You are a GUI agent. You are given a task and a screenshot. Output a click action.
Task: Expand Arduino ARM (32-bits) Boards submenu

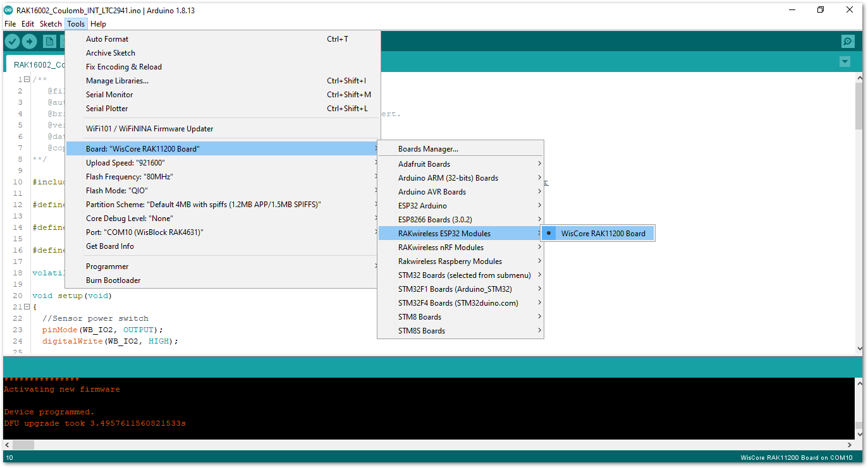point(460,178)
